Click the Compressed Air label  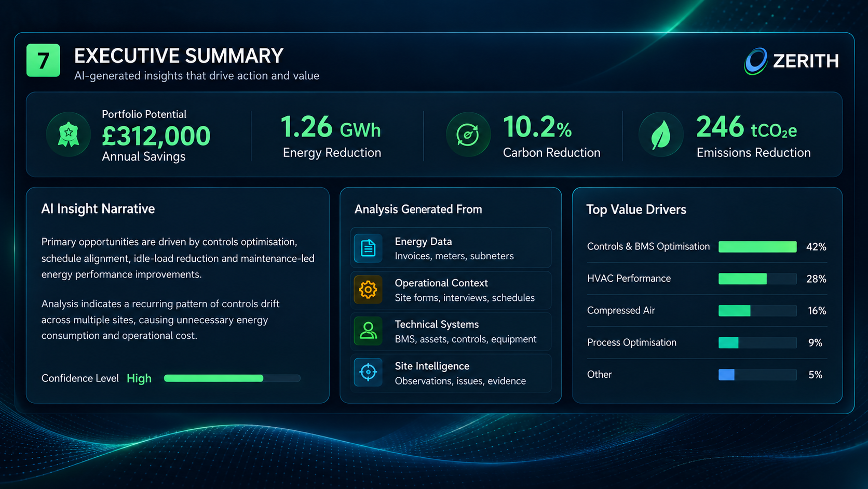[621, 311]
